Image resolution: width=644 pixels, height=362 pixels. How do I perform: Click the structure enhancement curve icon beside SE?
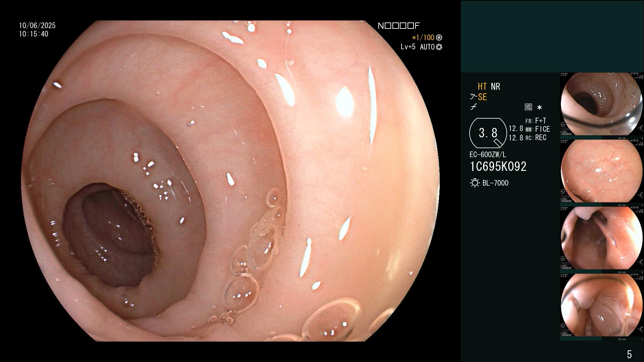click(x=473, y=97)
